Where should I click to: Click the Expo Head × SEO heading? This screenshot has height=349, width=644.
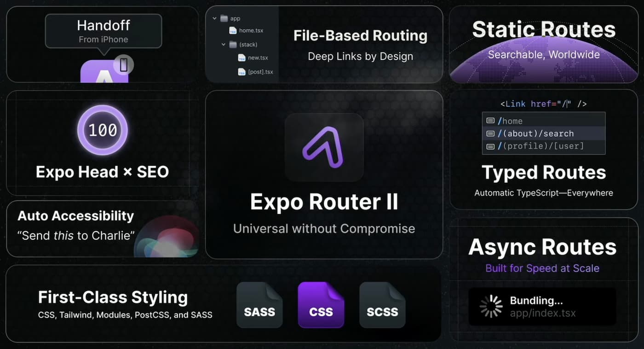coord(102,172)
